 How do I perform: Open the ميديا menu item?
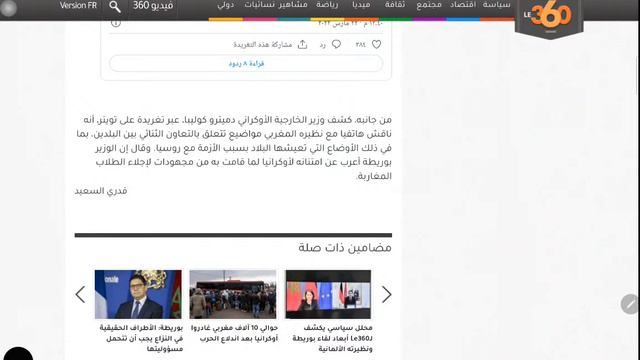click(x=361, y=5)
